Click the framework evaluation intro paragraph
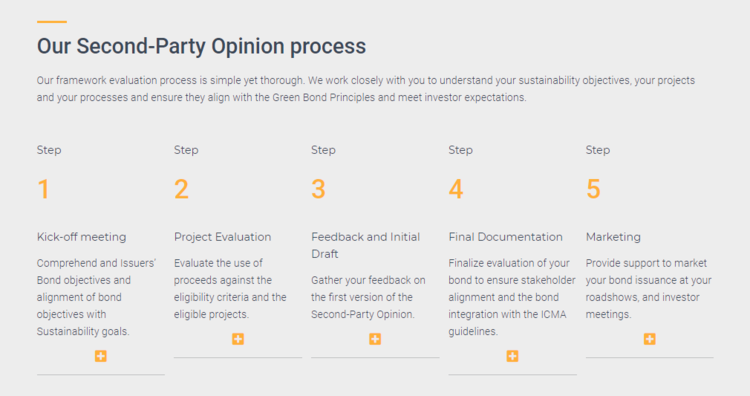750x396 pixels. [x=366, y=88]
